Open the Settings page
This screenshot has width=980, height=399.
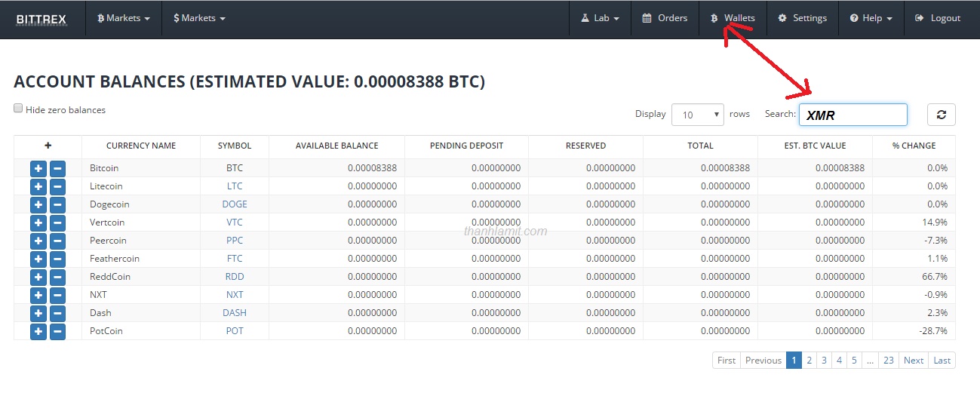coord(803,18)
